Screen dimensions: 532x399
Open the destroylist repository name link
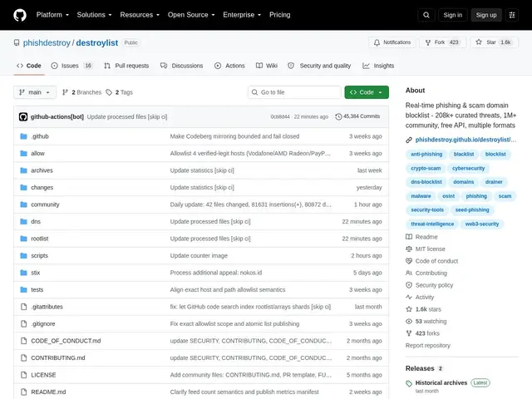pos(97,42)
